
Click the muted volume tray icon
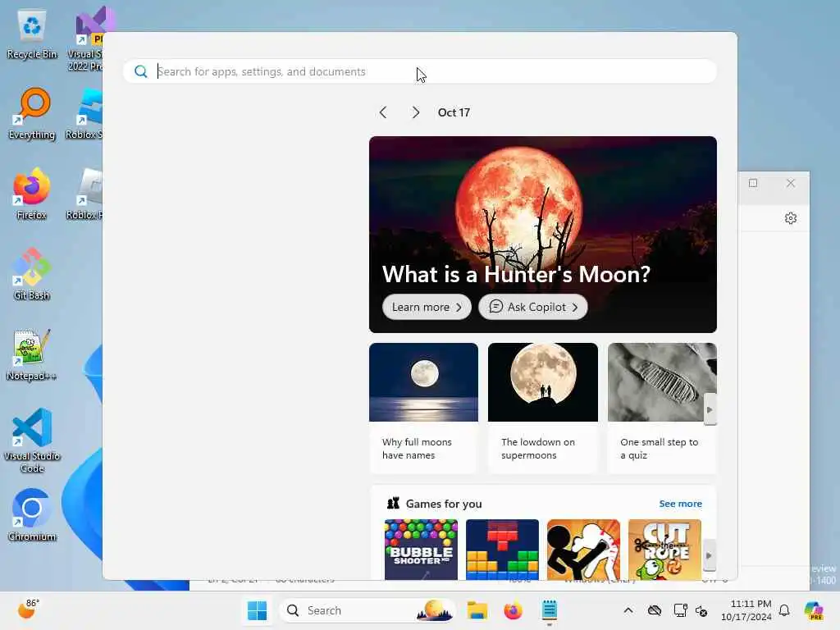702,610
